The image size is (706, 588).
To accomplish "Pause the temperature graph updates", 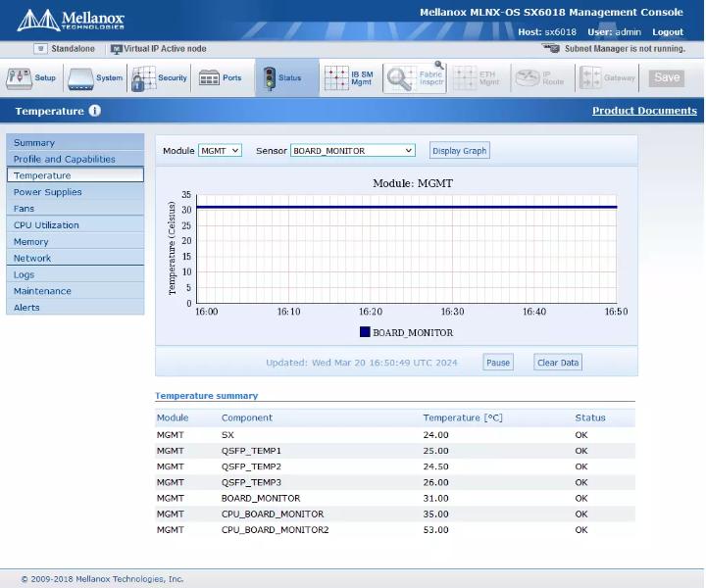I will tap(498, 363).
